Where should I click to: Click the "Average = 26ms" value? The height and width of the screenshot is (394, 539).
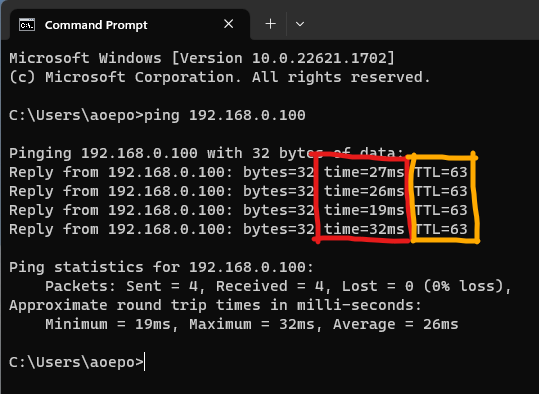396,324
